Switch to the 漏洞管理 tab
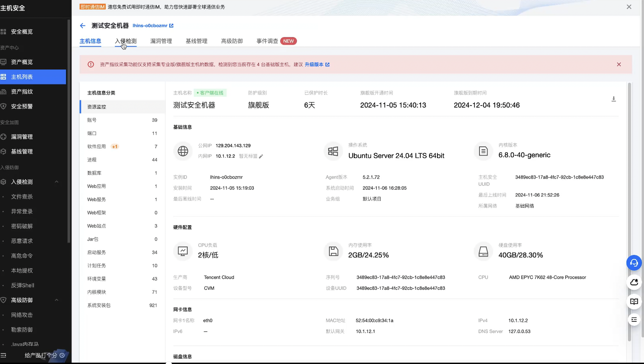This screenshot has height=364, width=644. tap(161, 41)
